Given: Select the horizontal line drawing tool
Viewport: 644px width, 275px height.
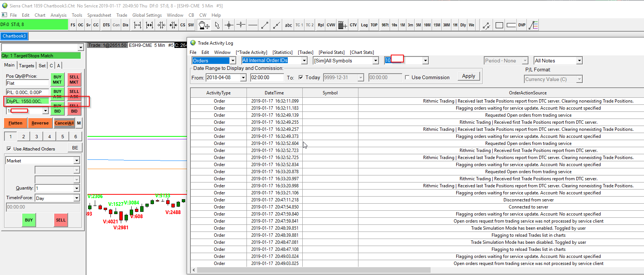Looking at the screenshot, I should [253, 25].
